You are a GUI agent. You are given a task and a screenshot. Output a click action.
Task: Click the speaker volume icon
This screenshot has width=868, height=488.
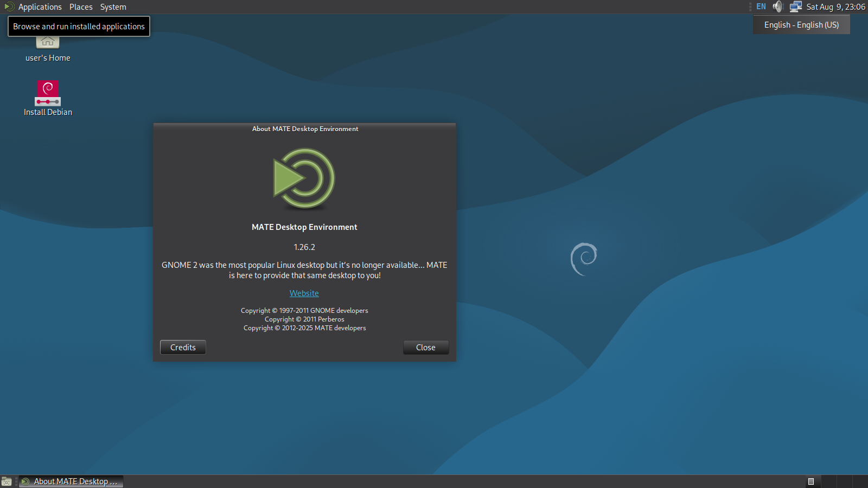(x=778, y=7)
